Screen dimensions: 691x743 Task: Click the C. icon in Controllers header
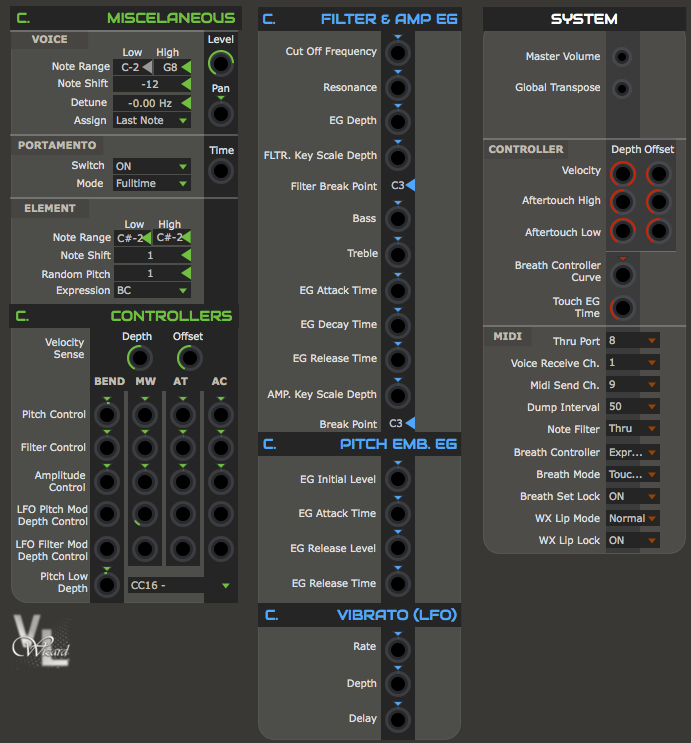[22, 316]
